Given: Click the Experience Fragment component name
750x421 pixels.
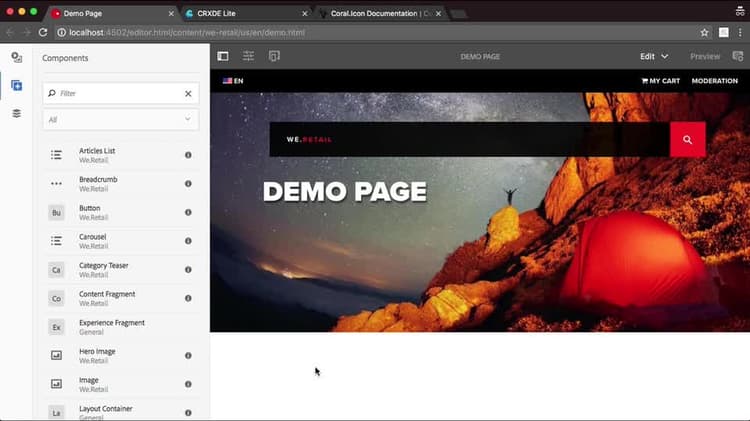Looking at the screenshot, I should [x=112, y=323].
